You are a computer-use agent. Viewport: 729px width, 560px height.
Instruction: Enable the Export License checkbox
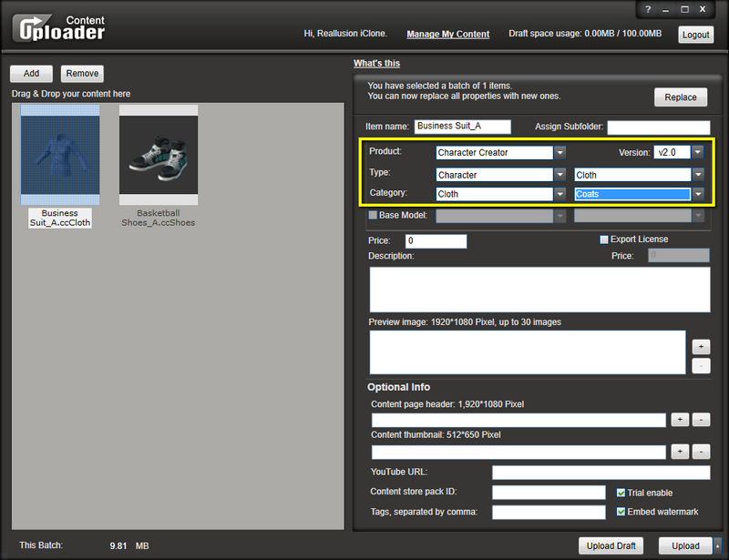point(604,239)
